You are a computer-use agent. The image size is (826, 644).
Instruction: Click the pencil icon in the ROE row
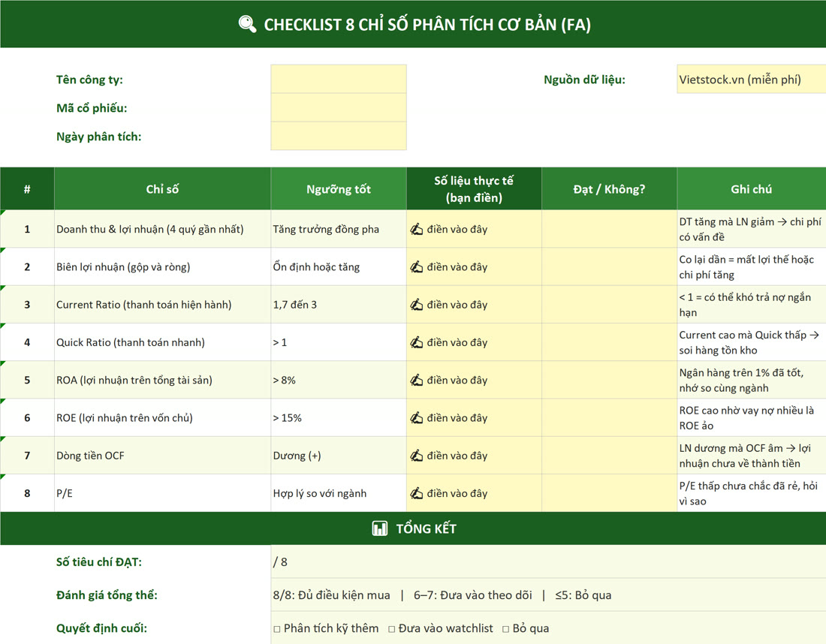pos(417,417)
